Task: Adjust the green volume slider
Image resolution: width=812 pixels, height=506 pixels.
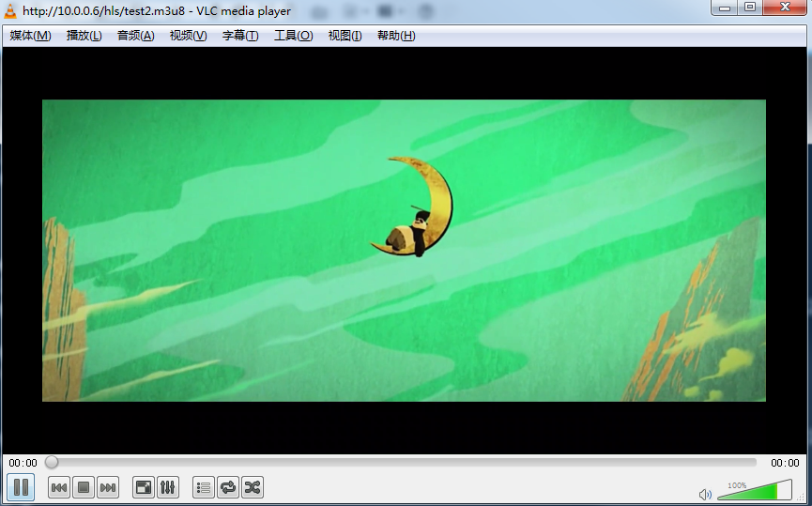Action: click(x=755, y=490)
